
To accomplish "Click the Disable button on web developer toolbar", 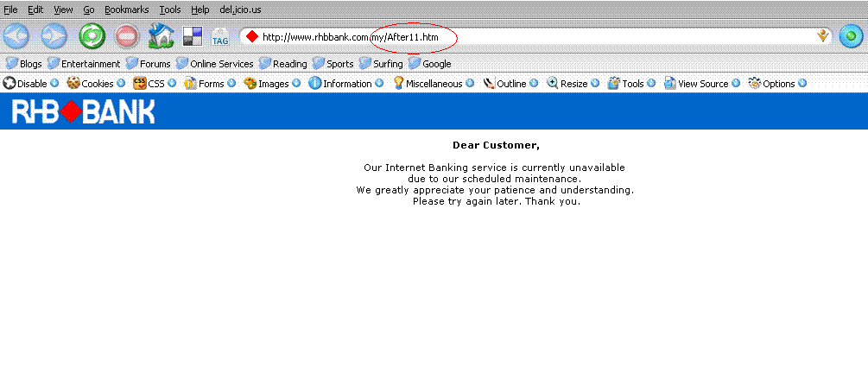I will [x=25, y=84].
